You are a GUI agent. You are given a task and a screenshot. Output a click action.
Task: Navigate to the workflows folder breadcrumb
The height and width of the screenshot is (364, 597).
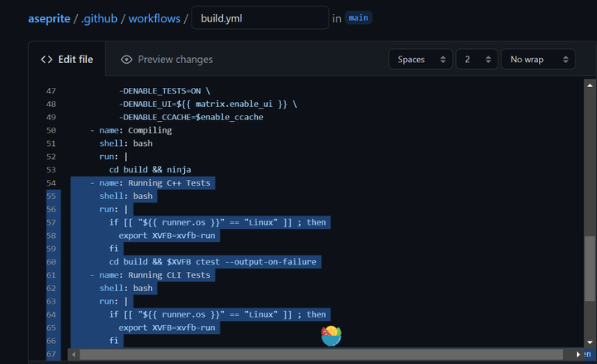[x=154, y=18]
